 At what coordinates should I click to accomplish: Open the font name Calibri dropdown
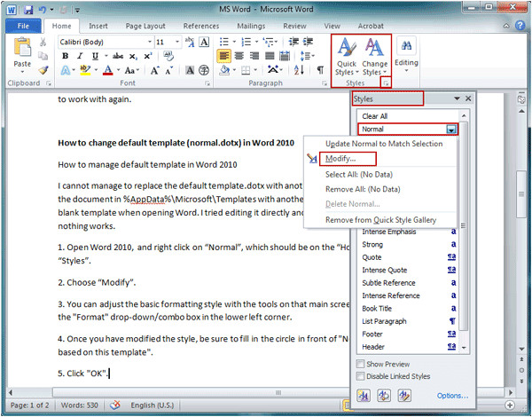pos(146,42)
